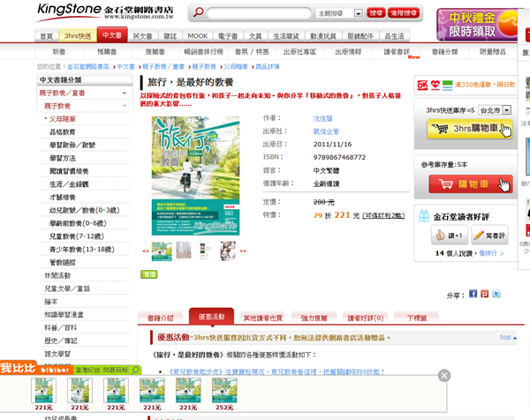Open the 動漫玩具 tab
This screenshot has width=530, height=420.
point(323,36)
